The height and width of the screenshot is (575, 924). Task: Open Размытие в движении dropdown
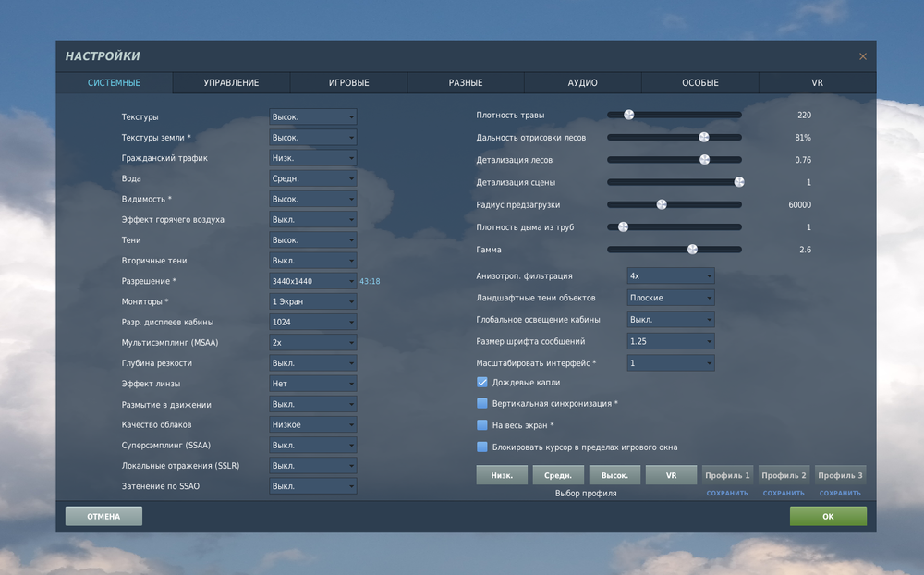coord(313,404)
